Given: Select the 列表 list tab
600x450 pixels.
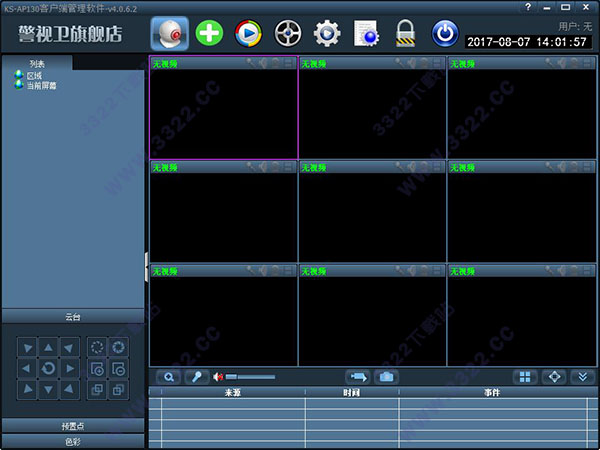Looking at the screenshot, I should pos(37,64).
